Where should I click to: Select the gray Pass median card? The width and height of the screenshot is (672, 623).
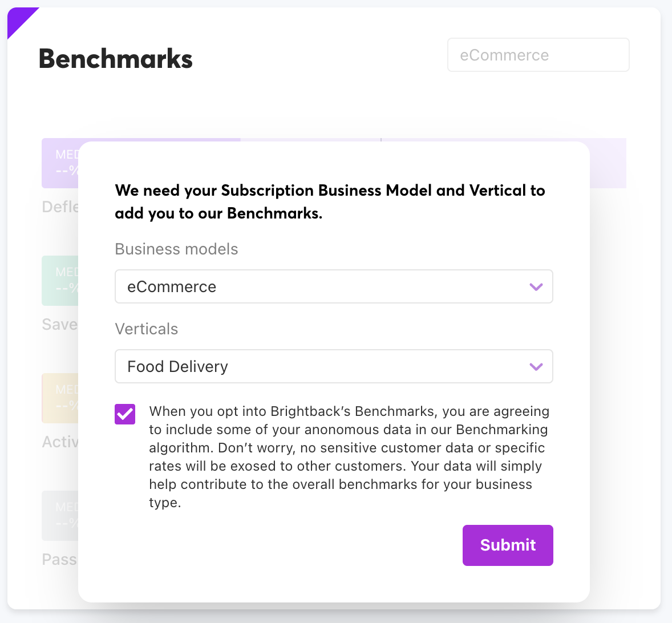[60, 516]
